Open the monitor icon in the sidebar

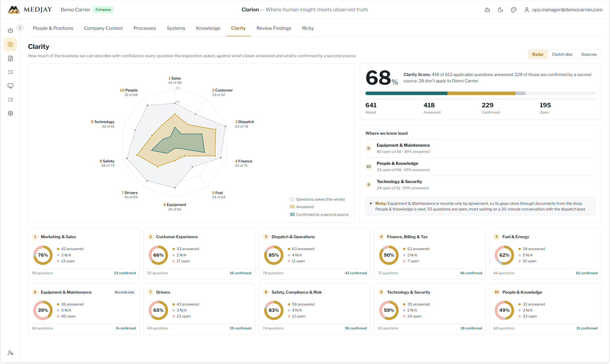[x=10, y=86]
